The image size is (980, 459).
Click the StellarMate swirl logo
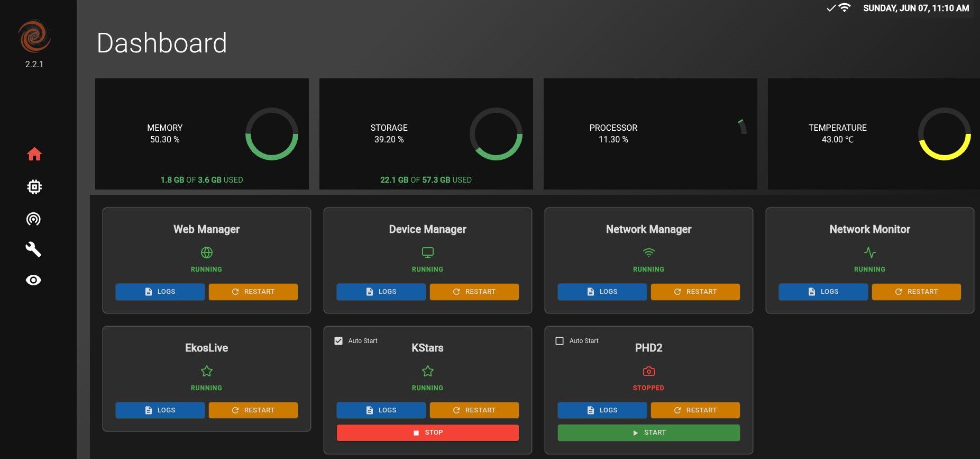click(x=34, y=36)
